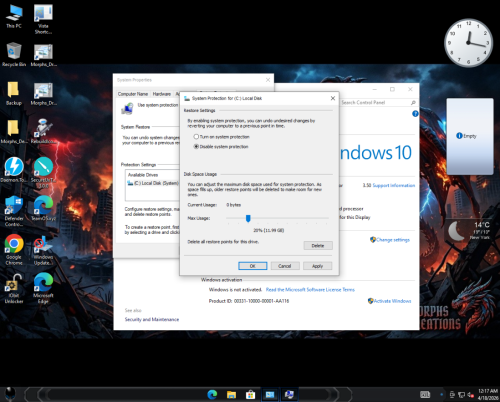This screenshot has width=500, height=402.
Task: Switch to System Properties taskbar item
Action: (x=289, y=395)
